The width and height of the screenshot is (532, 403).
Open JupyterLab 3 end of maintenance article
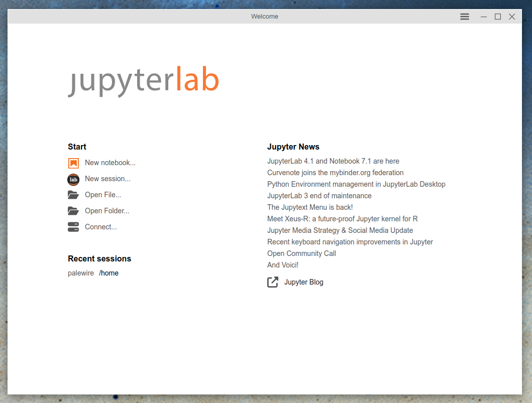click(x=320, y=196)
